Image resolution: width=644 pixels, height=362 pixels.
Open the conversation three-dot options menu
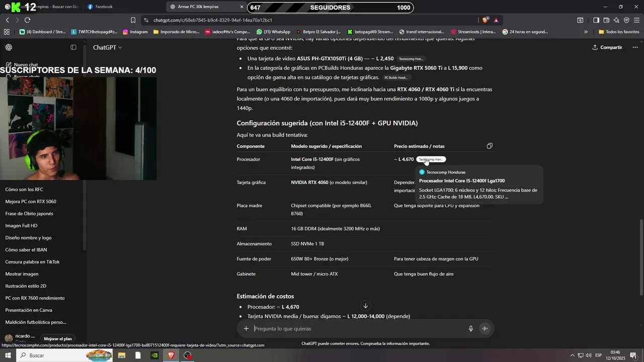[635, 47]
